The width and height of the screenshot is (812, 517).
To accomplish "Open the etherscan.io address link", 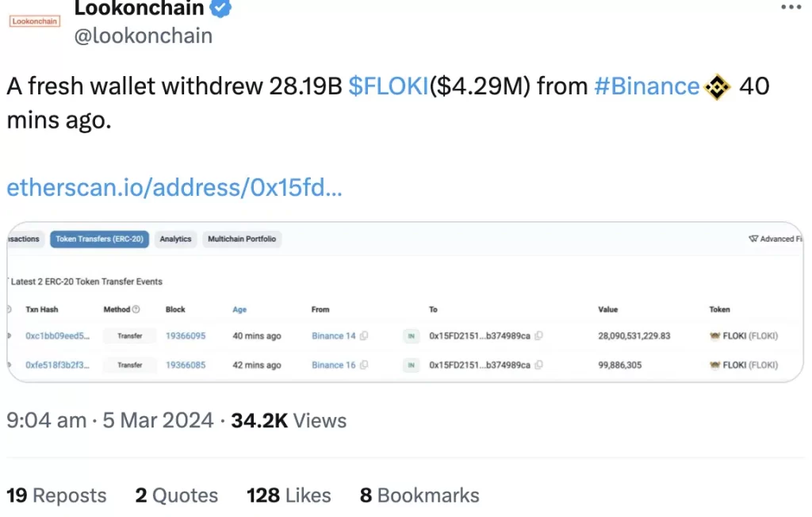I will pyautogui.click(x=174, y=188).
